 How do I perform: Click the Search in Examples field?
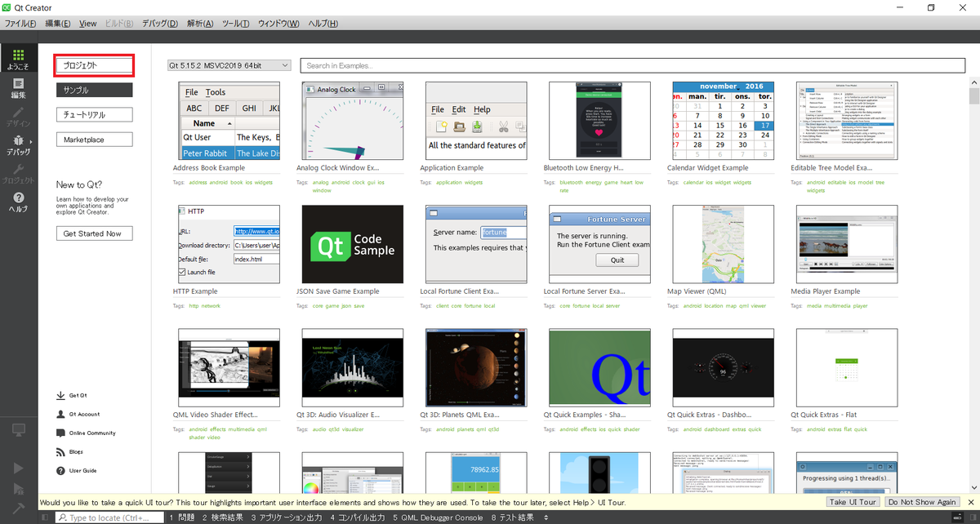click(631, 65)
